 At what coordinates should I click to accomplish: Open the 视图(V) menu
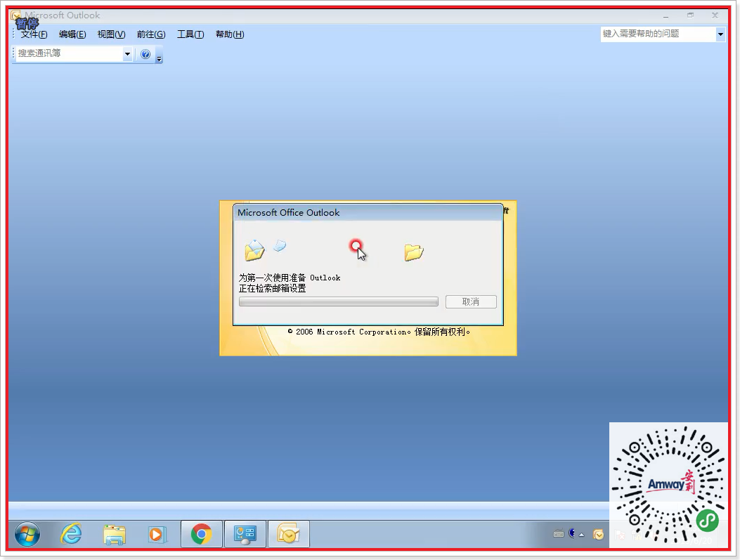click(111, 34)
